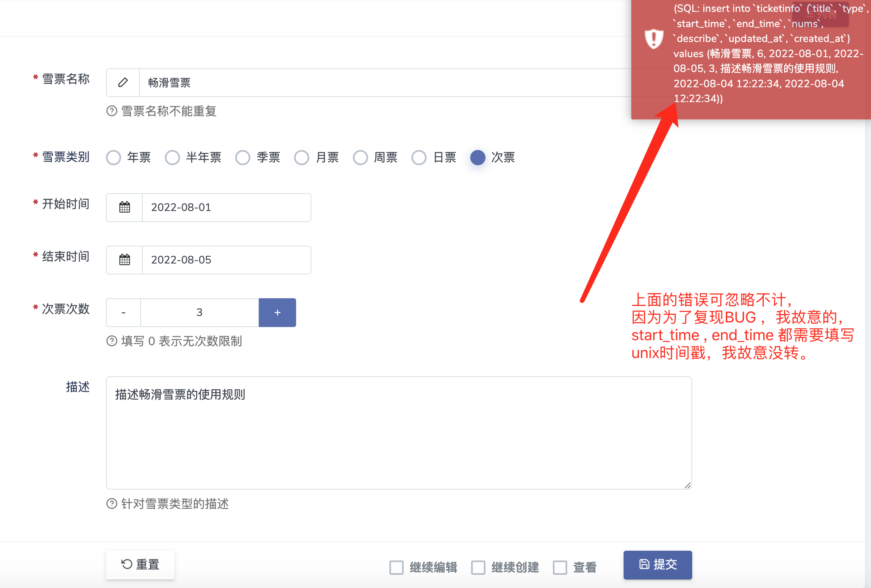Choose the 季票 ticket type
Image resolution: width=871 pixels, height=588 pixels.
click(243, 158)
